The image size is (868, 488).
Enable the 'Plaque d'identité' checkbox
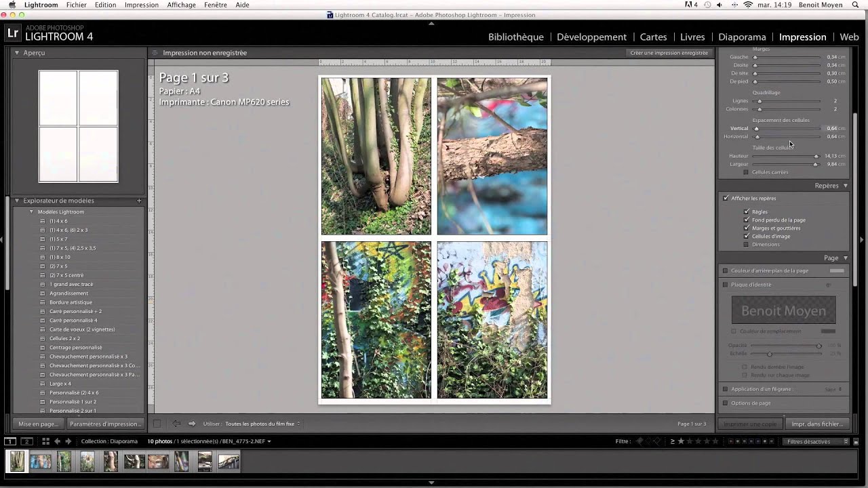pyautogui.click(x=725, y=285)
